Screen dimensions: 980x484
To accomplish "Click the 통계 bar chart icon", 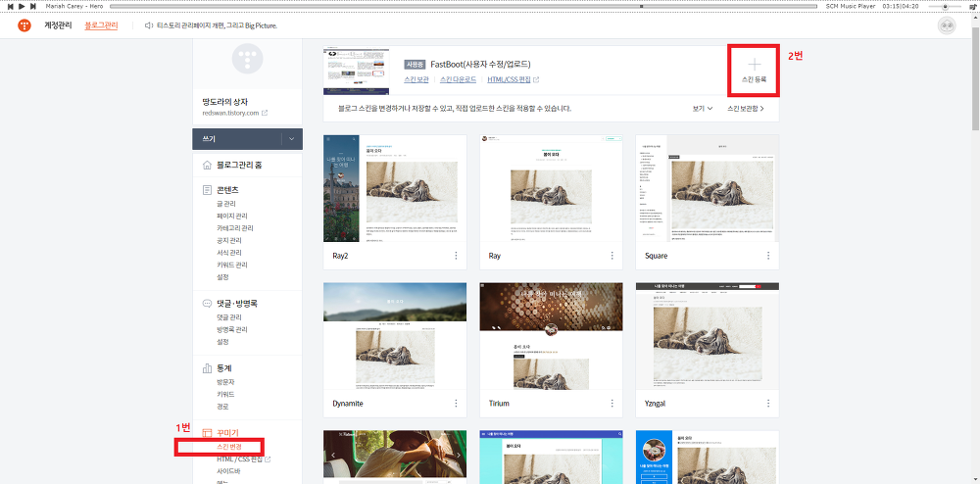I will point(207,368).
